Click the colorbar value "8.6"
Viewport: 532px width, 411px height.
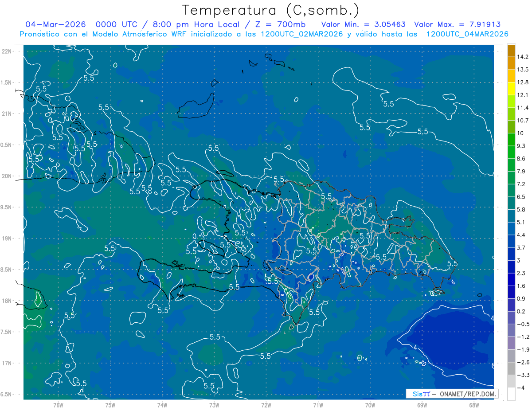pyautogui.click(x=521, y=159)
